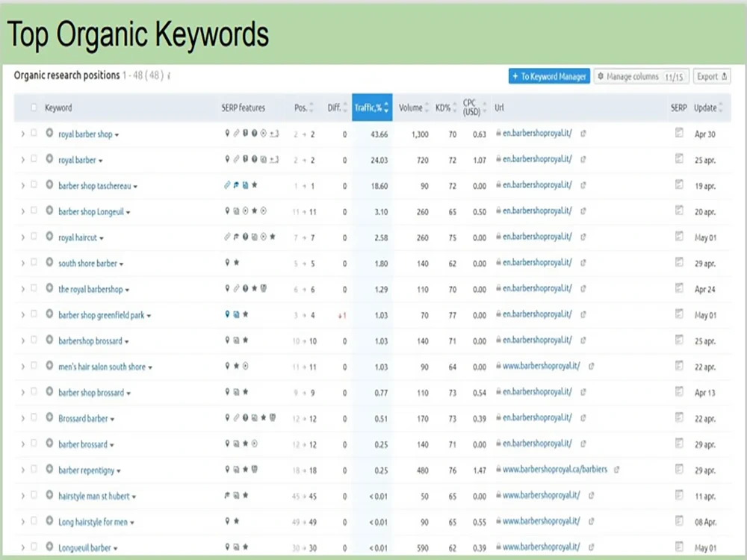Viewport: 747px width, 560px height.
Task: Open external link icon for south shore barber URL
Action: 583,263
